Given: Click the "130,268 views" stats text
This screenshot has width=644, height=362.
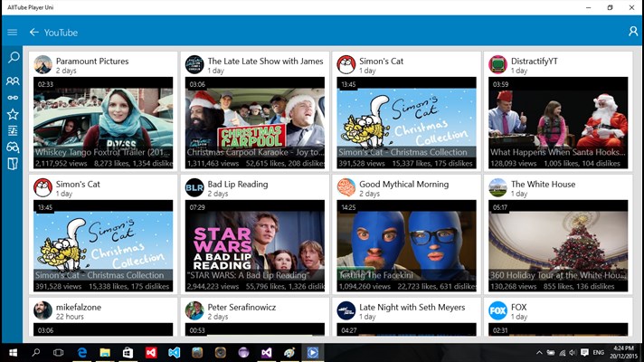Looking at the screenshot, I should (514, 286).
